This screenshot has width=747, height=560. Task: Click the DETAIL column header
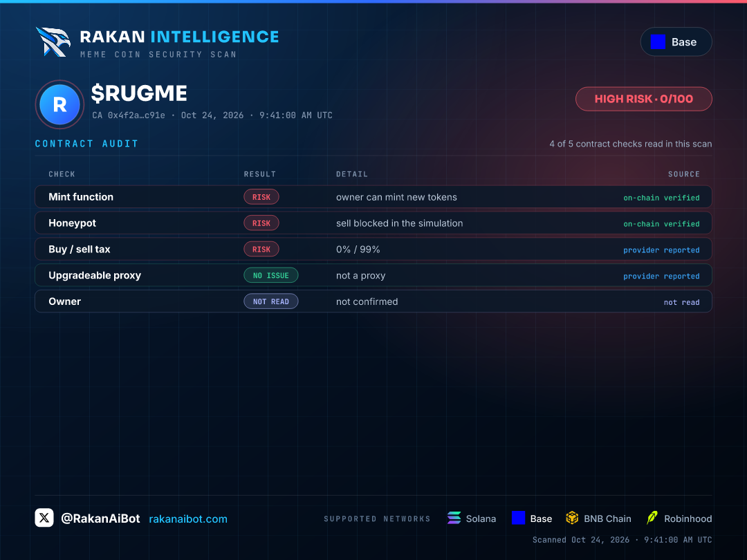pyautogui.click(x=352, y=174)
